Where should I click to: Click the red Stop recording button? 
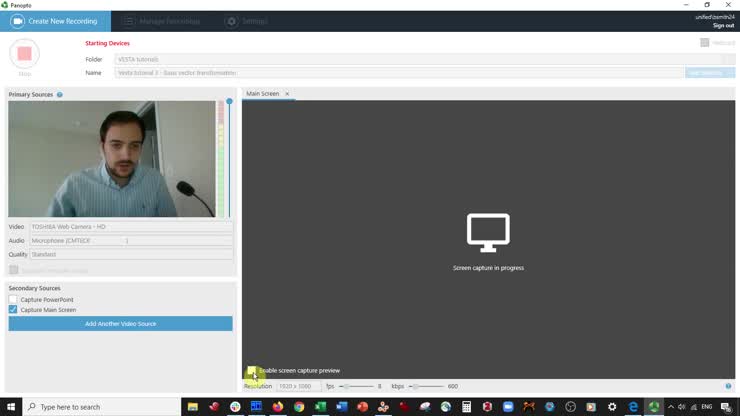24,53
